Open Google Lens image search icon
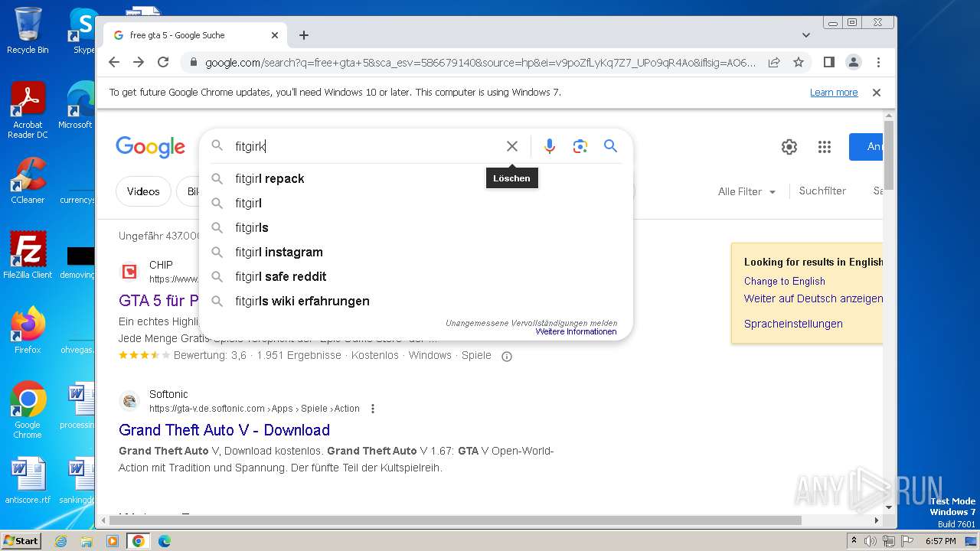Image resolution: width=980 pixels, height=551 pixels. pos(580,146)
